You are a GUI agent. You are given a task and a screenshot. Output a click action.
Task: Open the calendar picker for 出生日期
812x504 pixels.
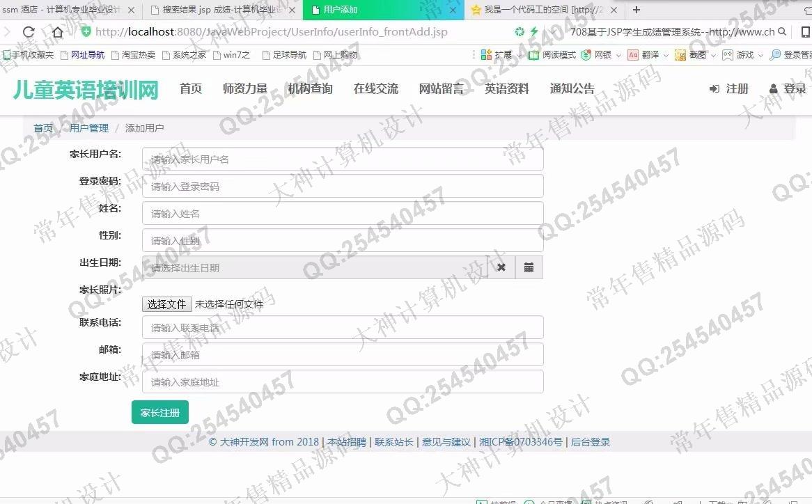(529, 268)
